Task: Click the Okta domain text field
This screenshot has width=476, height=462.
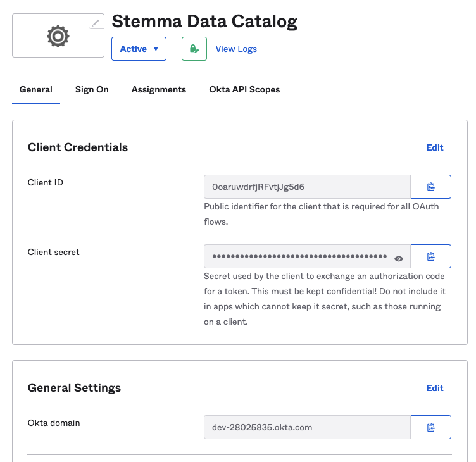Action: coord(307,427)
